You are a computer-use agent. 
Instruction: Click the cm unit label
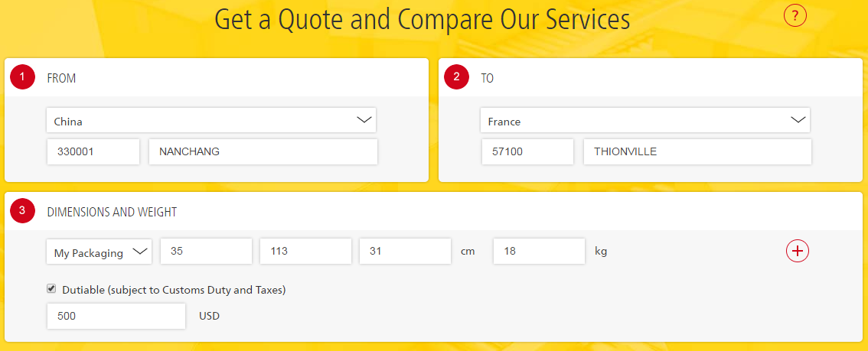click(x=468, y=252)
